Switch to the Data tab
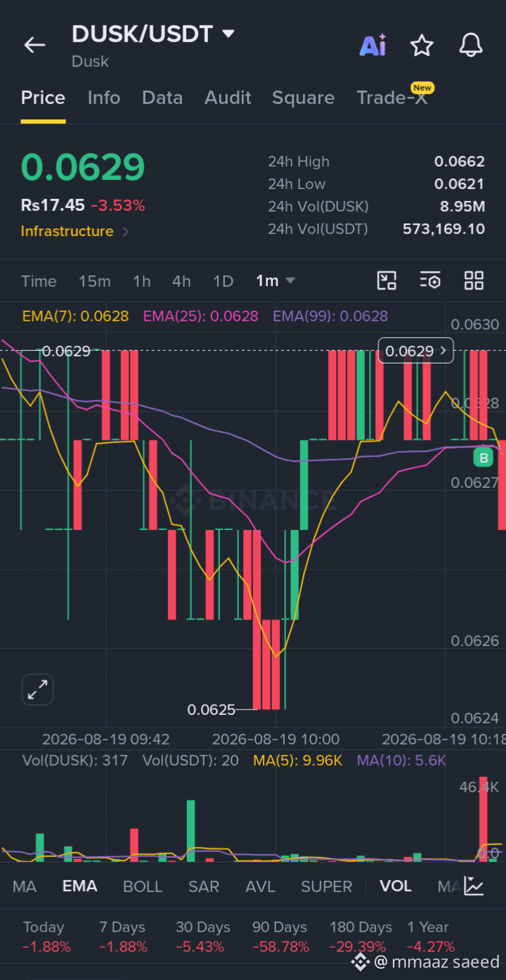The image size is (506, 980). pos(162,98)
